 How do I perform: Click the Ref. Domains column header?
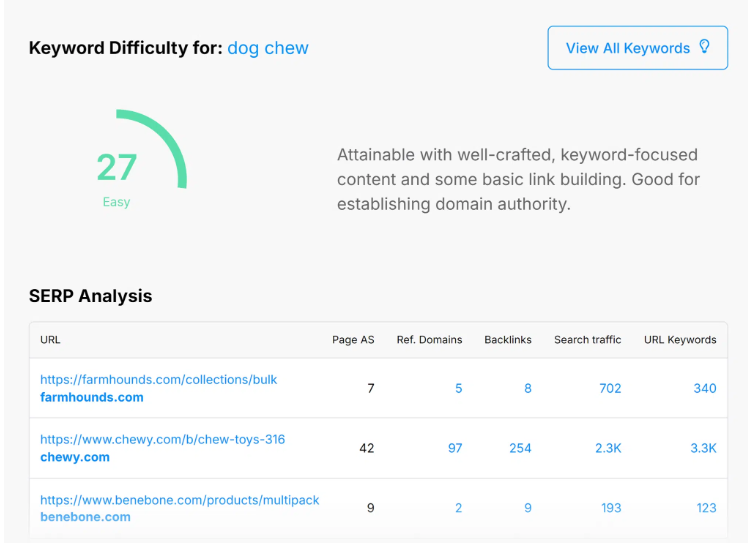pyautogui.click(x=429, y=340)
